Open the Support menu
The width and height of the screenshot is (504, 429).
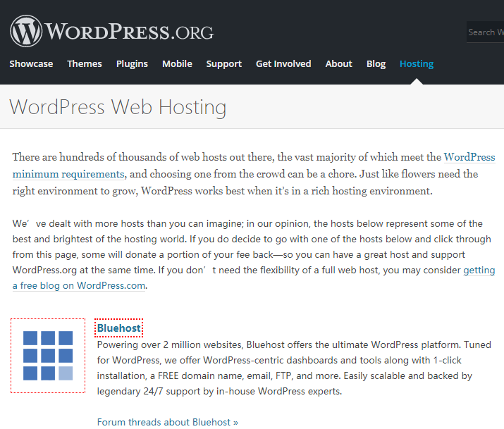click(224, 63)
